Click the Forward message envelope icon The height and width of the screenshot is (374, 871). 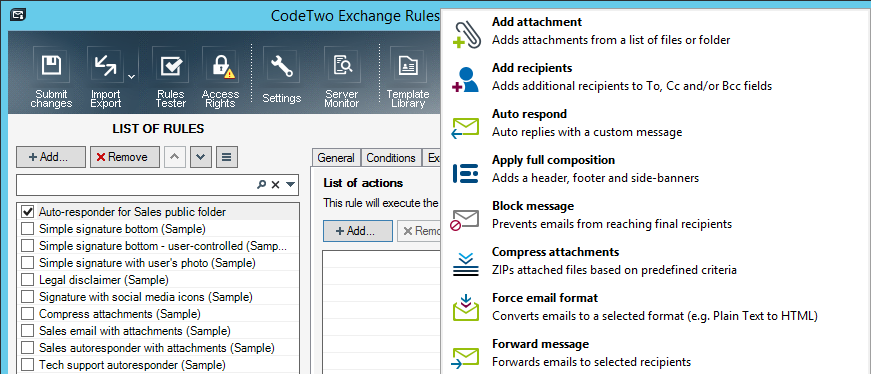point(465,357)
